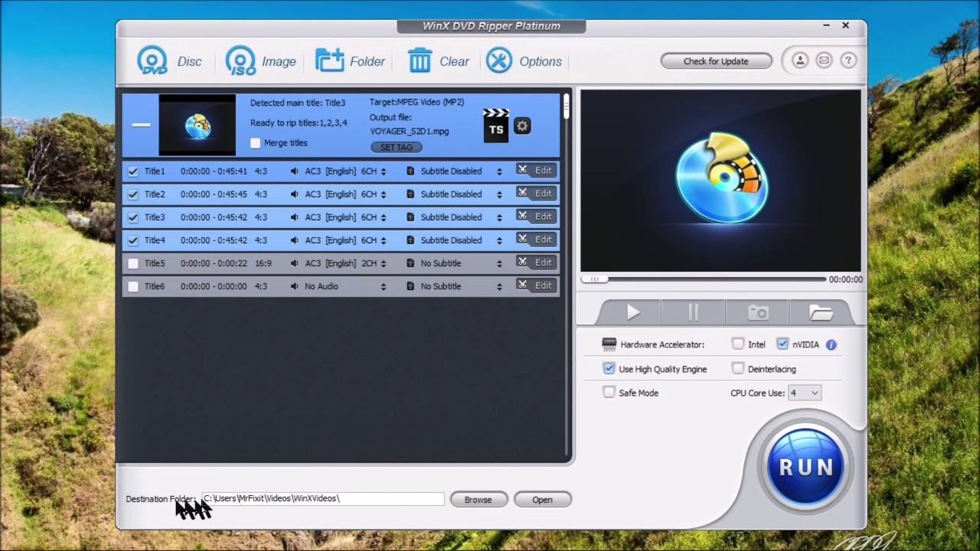Uncheck the Title2 checkbox

pyautogui.click(x=133, y=194)
